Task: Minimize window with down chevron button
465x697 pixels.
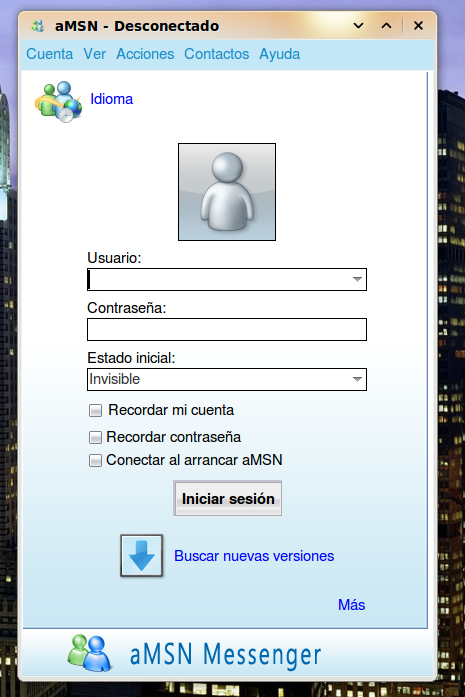Action: 358,26
